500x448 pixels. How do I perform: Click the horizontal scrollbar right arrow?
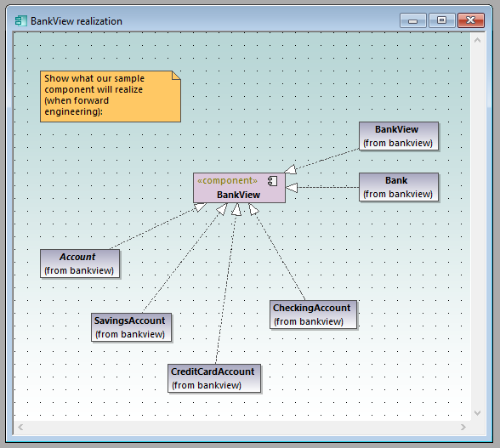(463, 427)
